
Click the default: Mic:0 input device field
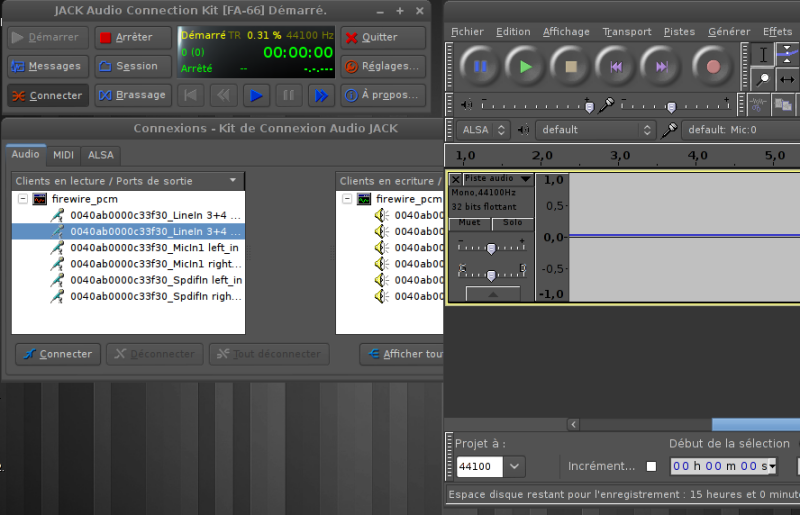pyautogui.click(x=741, y=130)
